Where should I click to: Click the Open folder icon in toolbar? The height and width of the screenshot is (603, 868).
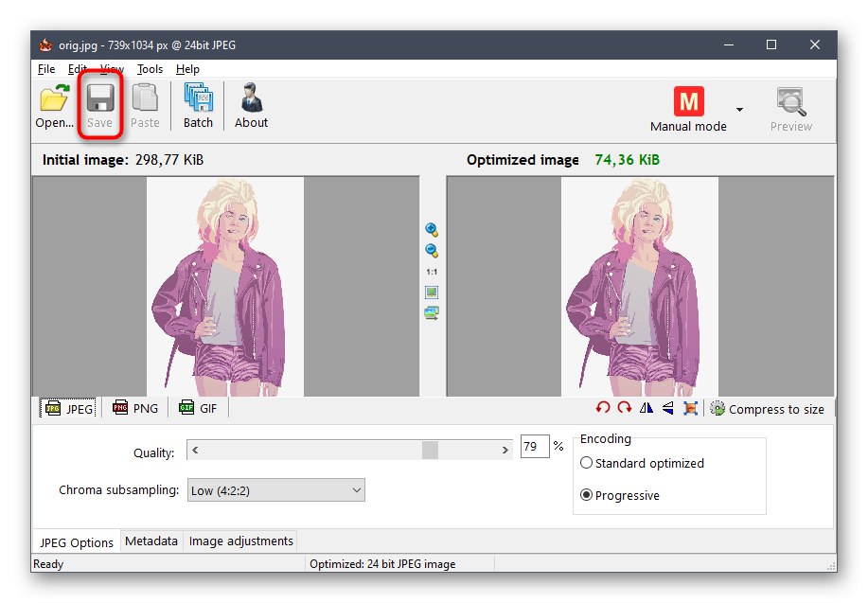(x=54, y=98)
